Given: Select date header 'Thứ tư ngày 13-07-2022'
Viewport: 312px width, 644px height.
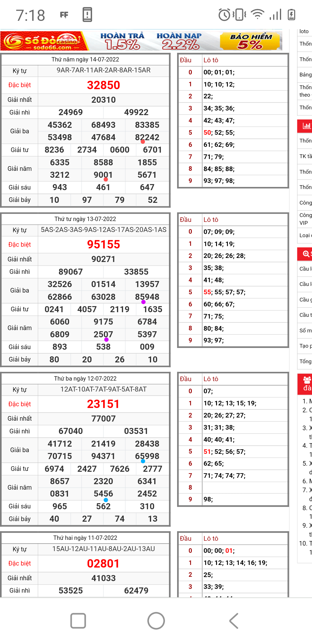Looking at the screenshot, I should 85,219.
